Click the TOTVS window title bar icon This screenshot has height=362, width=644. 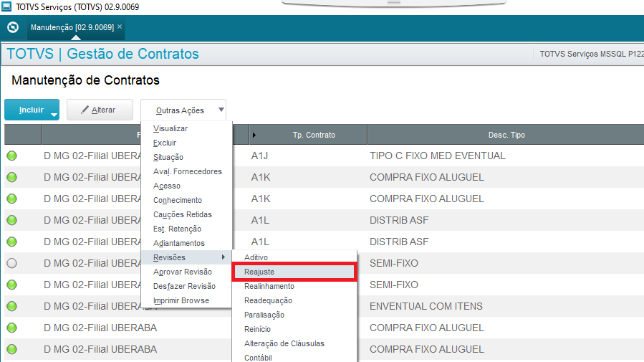pos(6,6)
